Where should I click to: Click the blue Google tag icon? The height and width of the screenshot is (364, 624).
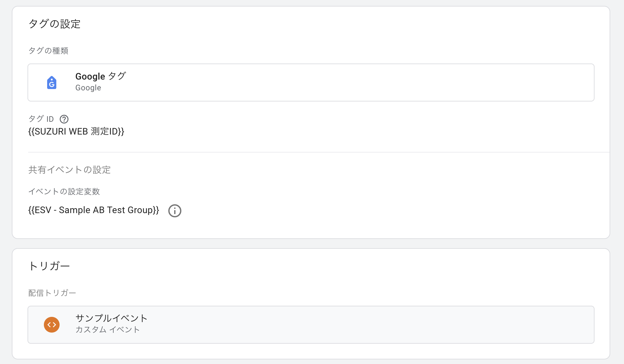[52, 82]
